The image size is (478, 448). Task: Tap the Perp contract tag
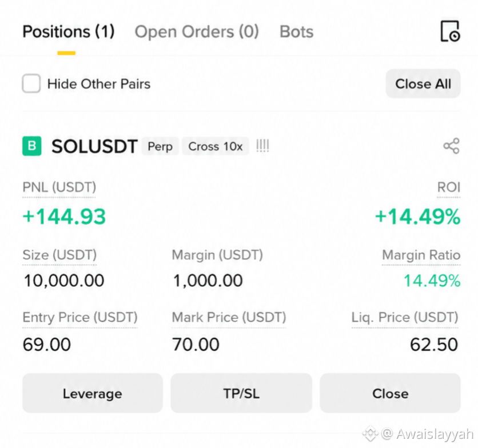click(x=160, y=146)
